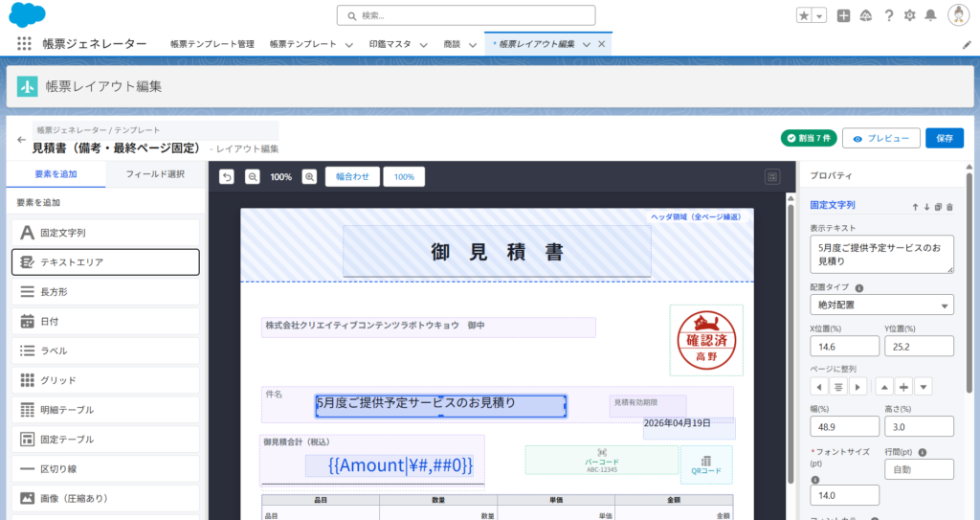This screenshot has height=520, width=980.
Task: Add a 長方形 element
Action: 105,291
